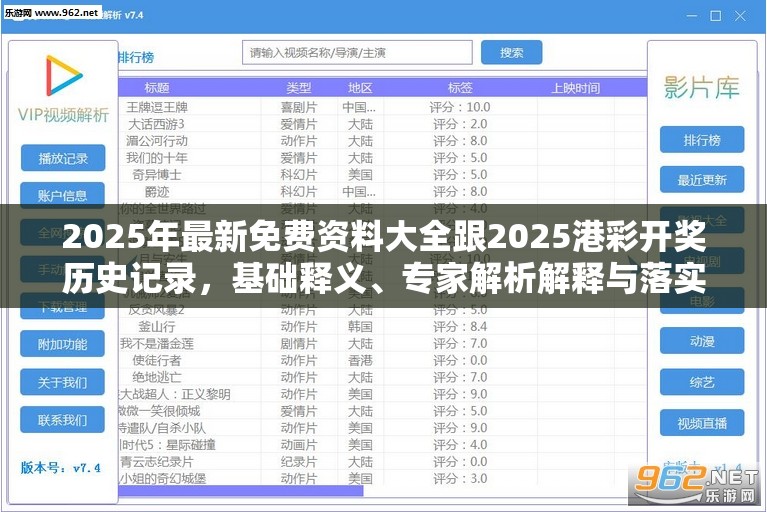Sort by the 标题 column header

[157, 88]
